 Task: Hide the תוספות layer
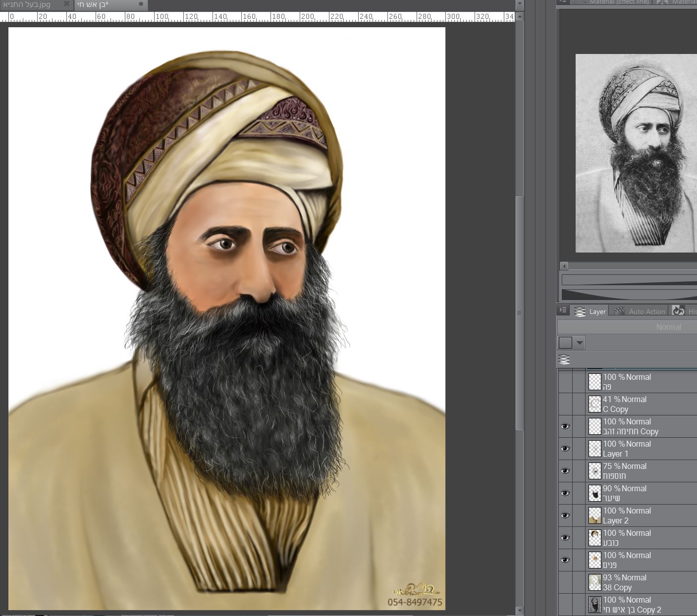[565, 471]
